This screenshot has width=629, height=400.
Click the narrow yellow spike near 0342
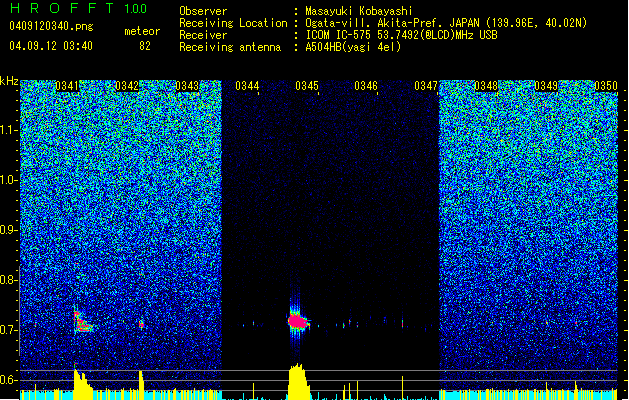(141, 385)
